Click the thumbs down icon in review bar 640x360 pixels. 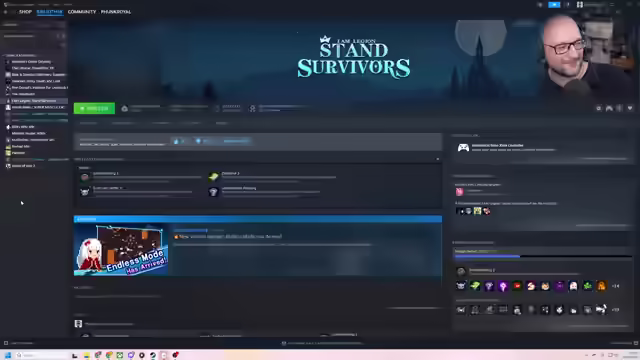point(198,141)
